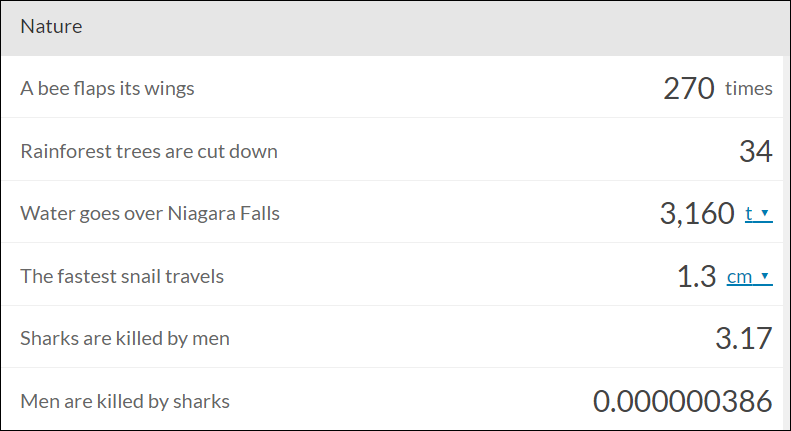Select 'Sharks are killed by men' label
The width and height of the screenshot is (791, 431).
pos(125,338)
